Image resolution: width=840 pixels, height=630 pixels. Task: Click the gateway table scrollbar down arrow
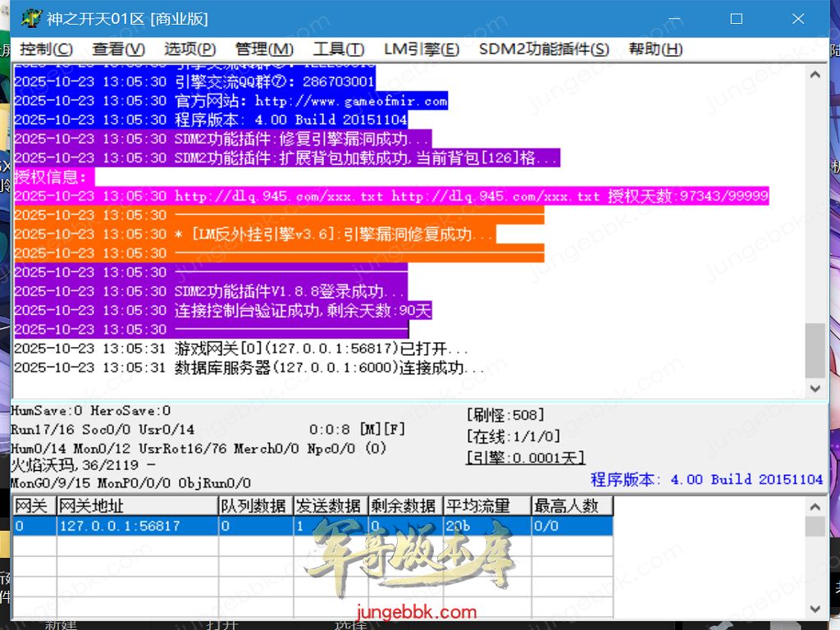pos(815,609)
